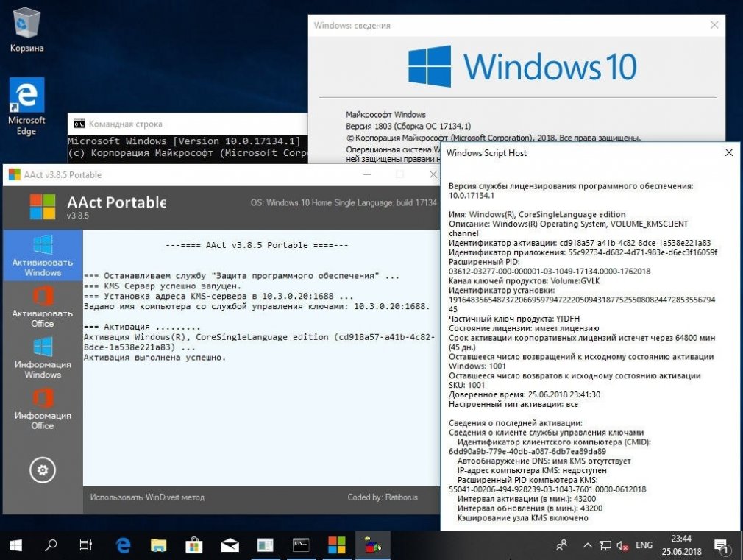Click 'Состояние лицензии: имеет лицензию' line
The image size is (743, 560).
(x=524, y=328)
